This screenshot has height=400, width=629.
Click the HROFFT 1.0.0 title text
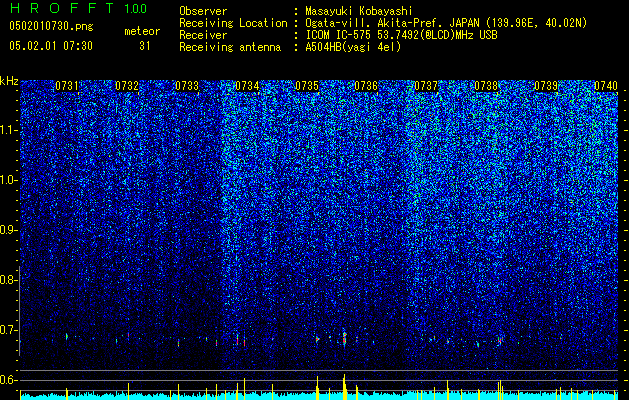coord(78,8)
